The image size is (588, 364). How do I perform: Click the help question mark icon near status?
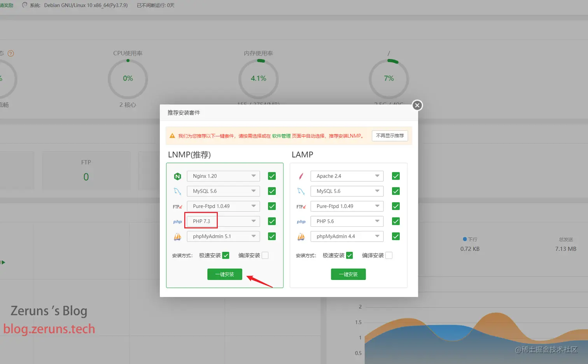11,54
